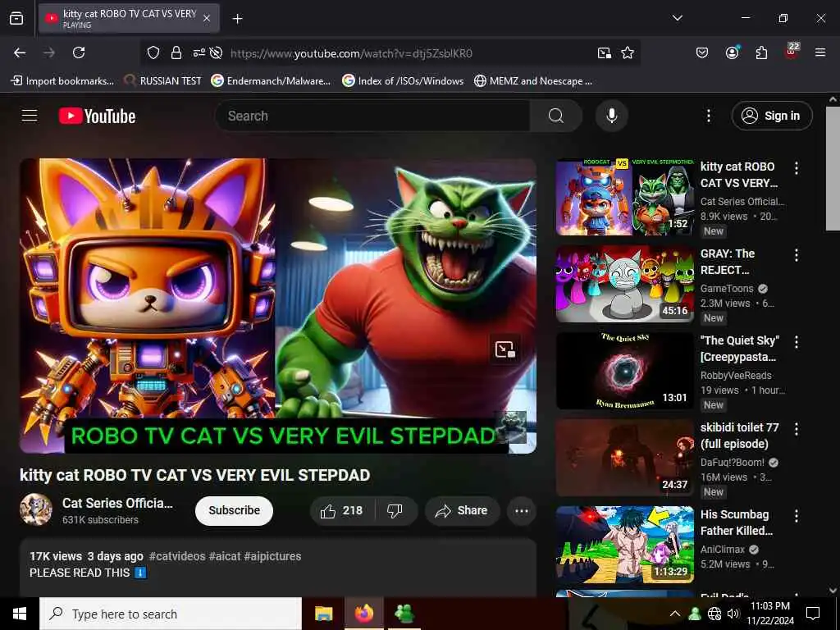Open MEMZ and Noescape bookmark

point(533,81)
